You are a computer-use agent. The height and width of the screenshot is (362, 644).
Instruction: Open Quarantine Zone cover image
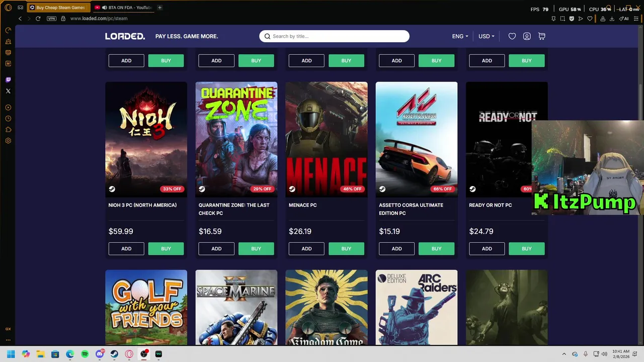pyautogui.click(x=236, y=139)
